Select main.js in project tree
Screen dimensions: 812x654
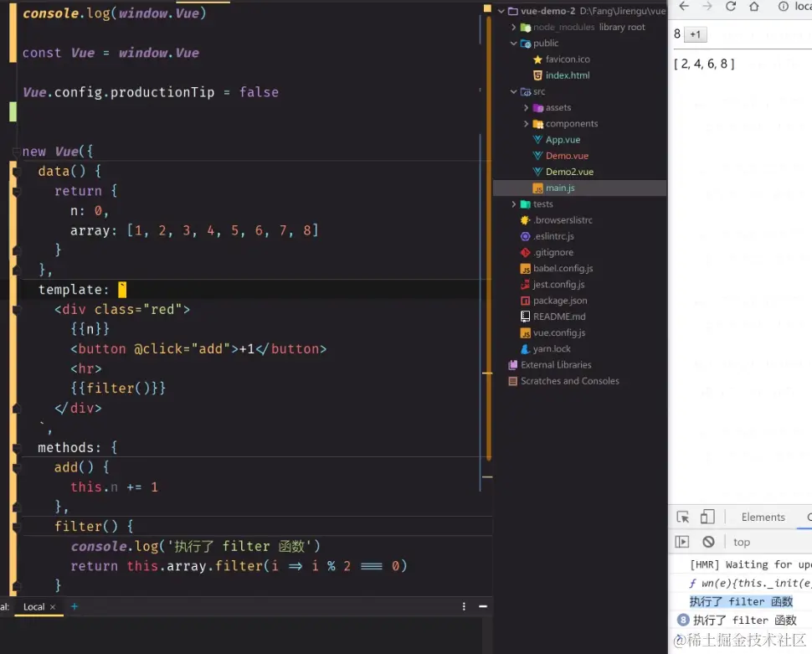coord(560,188)
